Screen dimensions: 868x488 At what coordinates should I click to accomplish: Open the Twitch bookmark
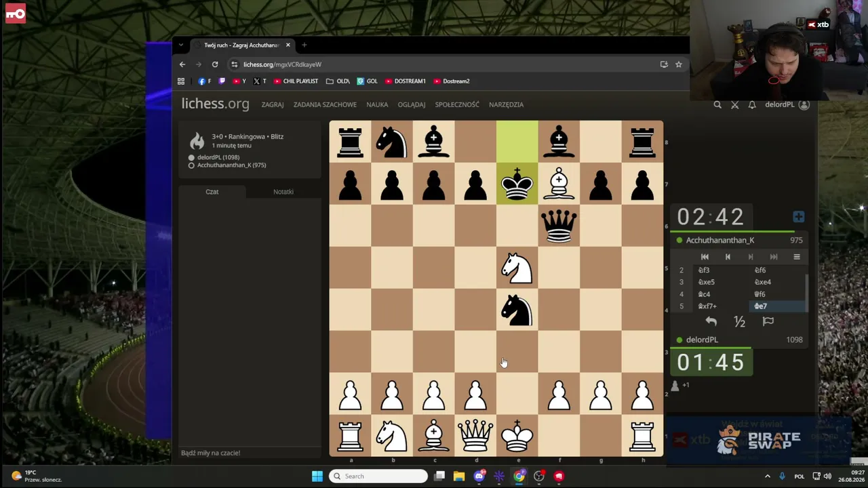tap(222, 81)
